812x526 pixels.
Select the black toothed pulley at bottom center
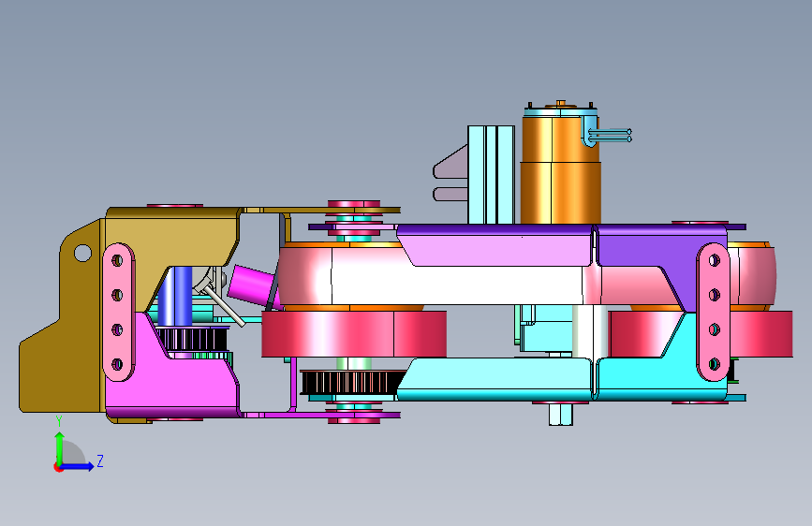(352, 383)
